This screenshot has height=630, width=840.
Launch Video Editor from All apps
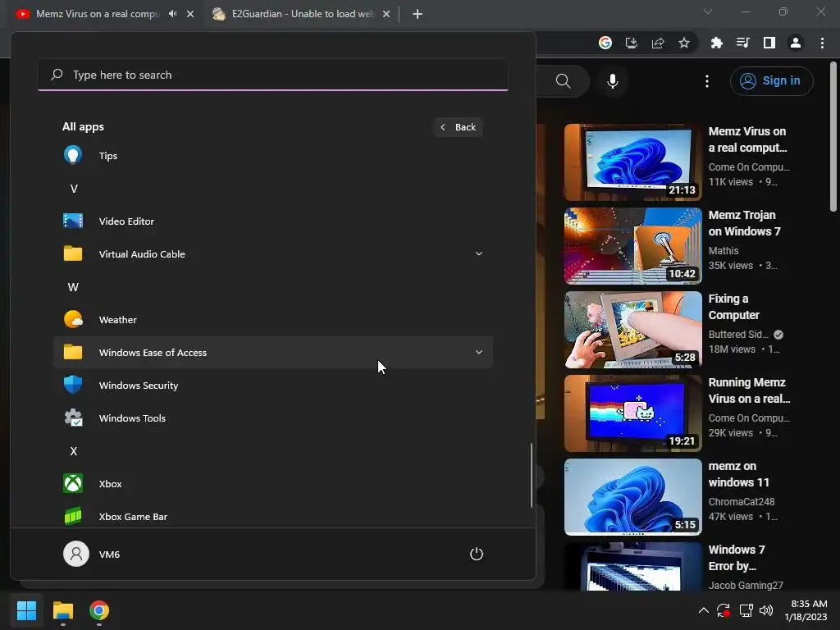(272, 221)
